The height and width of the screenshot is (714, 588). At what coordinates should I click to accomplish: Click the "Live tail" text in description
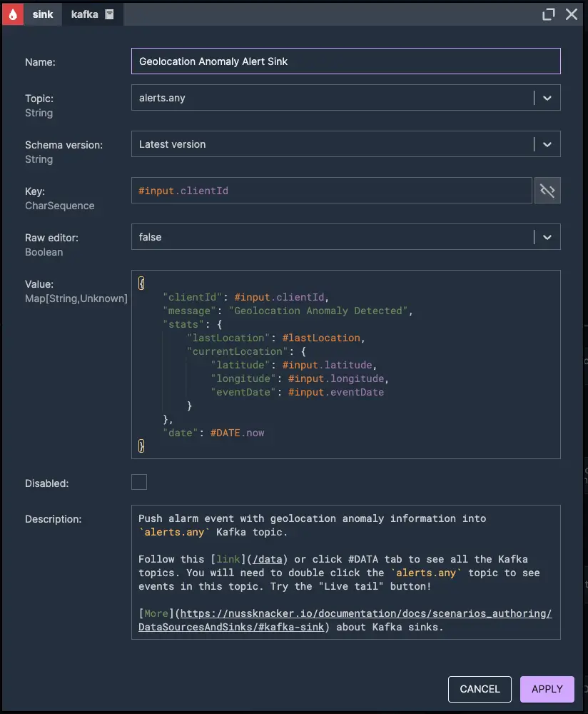[x=351, y=586]
